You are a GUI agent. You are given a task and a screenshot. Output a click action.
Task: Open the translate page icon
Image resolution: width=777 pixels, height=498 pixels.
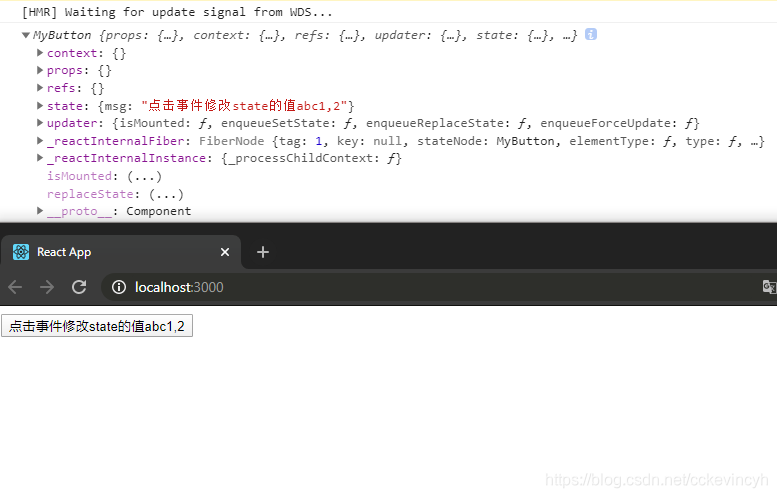[769, 286]
